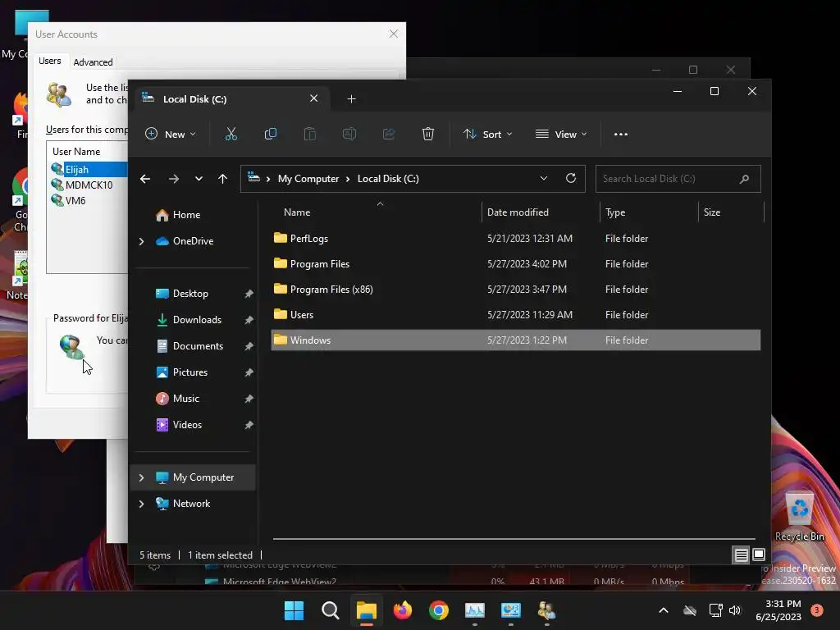Click the Copy icon in Explorer toolbar
Screen dimensions: 840x630
click(271, 134)
